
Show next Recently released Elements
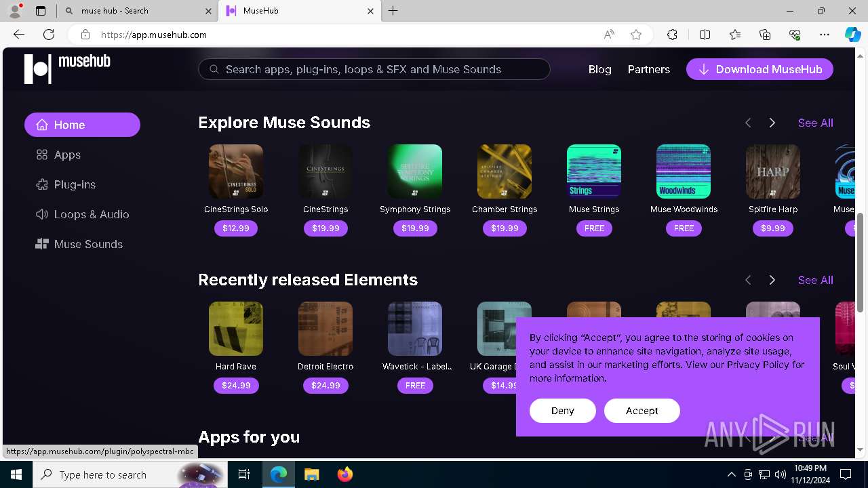pos(772,280)
